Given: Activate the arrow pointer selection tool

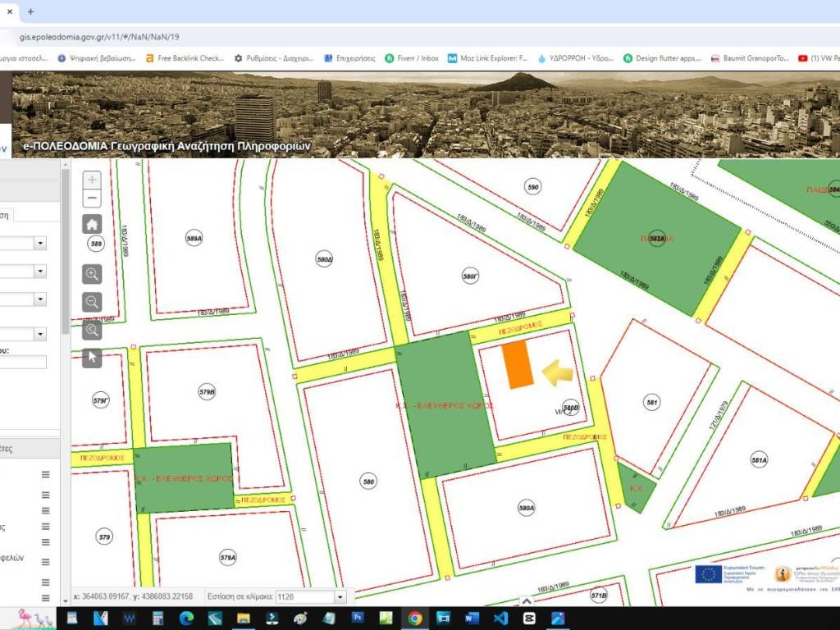Looking at the screenshot, I should [92, 358].
